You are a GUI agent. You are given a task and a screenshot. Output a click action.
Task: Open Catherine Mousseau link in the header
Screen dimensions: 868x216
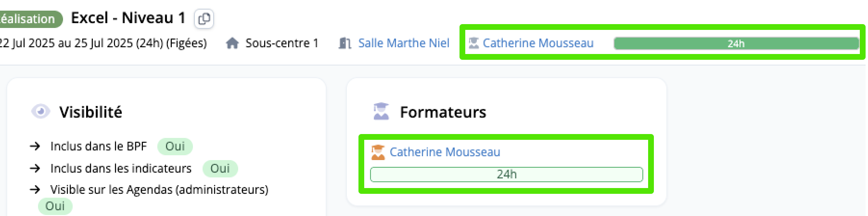click(x=538, y=43)
